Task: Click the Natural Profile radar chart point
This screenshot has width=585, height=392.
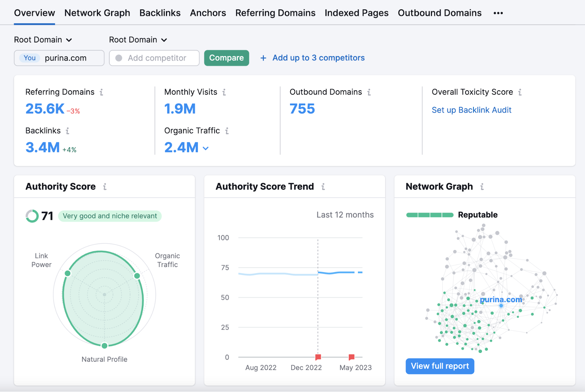Action: coord(105,346)
